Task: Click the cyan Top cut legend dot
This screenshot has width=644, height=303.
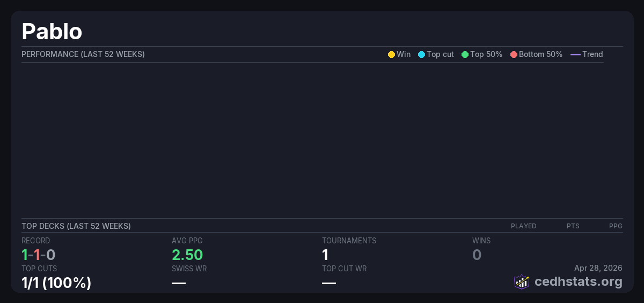Action: click(421, 54)
